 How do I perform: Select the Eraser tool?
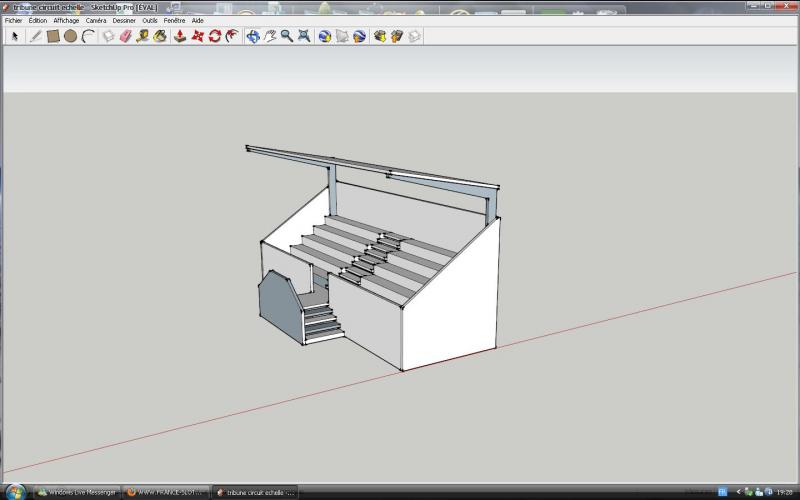coord(125,36)
